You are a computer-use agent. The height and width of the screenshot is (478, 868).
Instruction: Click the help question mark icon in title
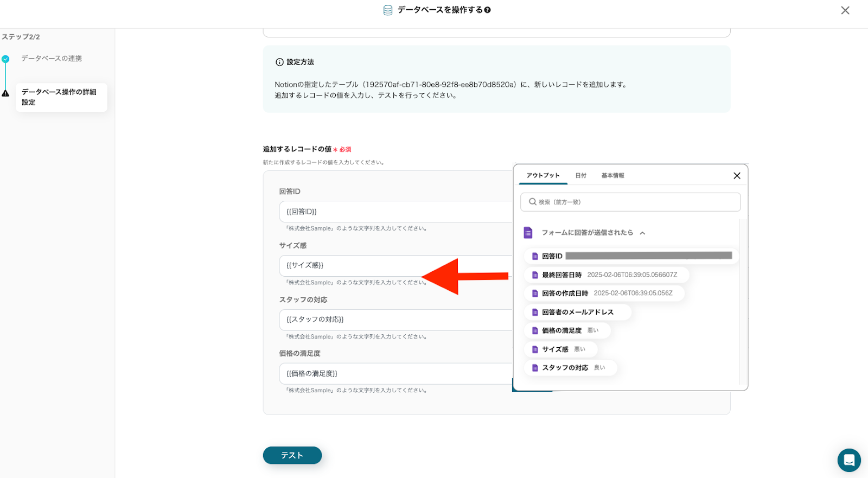tap(487, 10)
